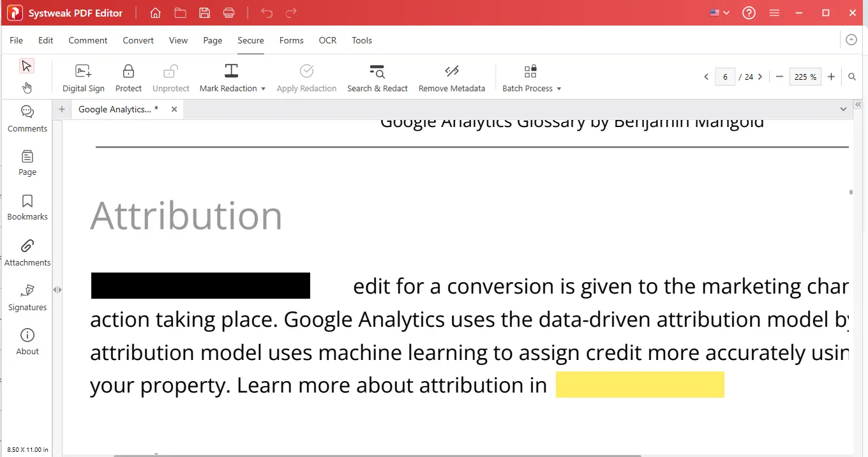Click the page number field showing 6

tap(725, 77)
